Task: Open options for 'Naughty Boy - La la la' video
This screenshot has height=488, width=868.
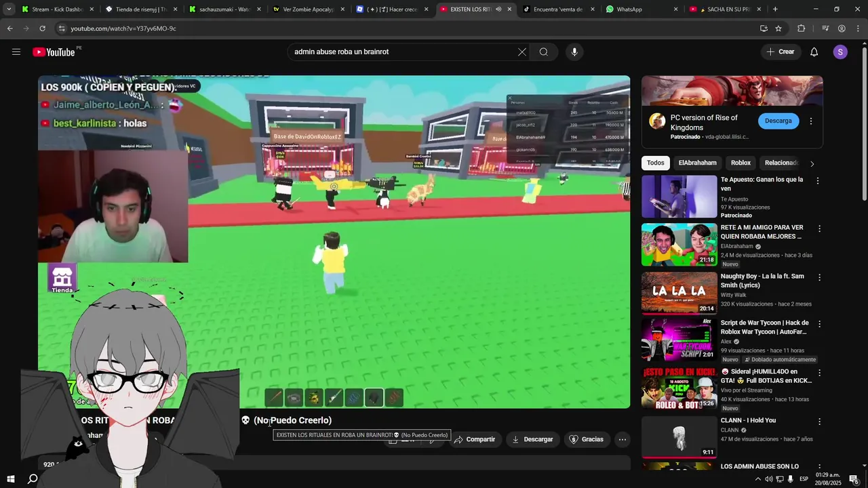Action: 818,277
